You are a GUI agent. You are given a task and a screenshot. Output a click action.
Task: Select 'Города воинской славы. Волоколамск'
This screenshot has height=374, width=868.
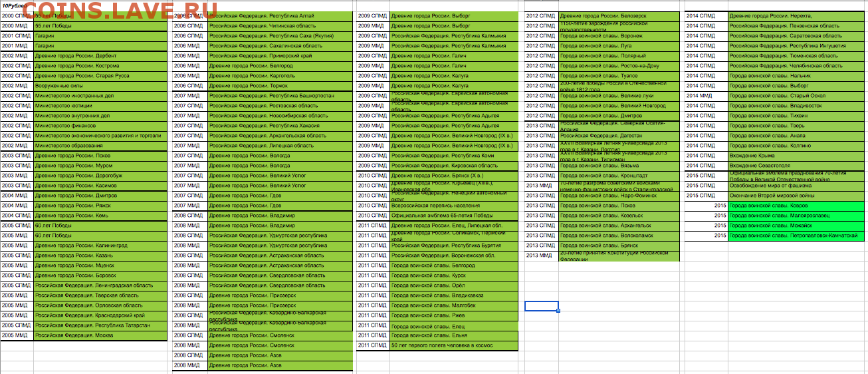click(619, 236)
